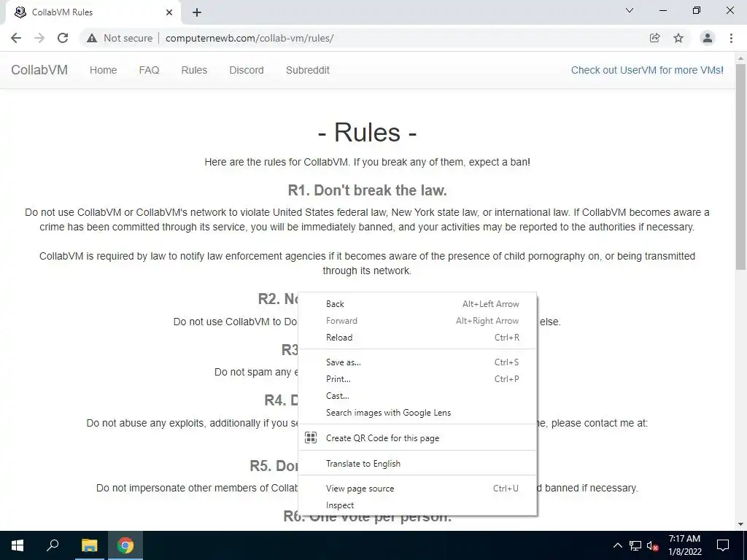
Task: Click the QR code icon in context menu
Action: [311, 437]
